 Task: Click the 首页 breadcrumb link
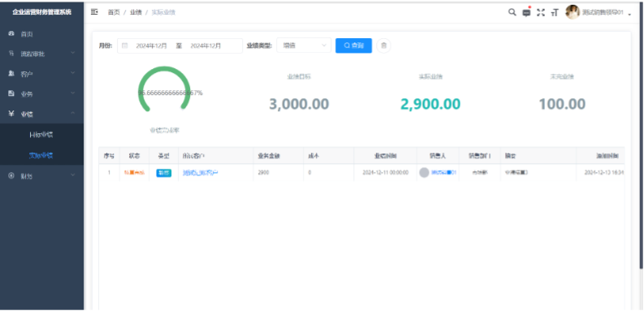(x=114, y=12)
